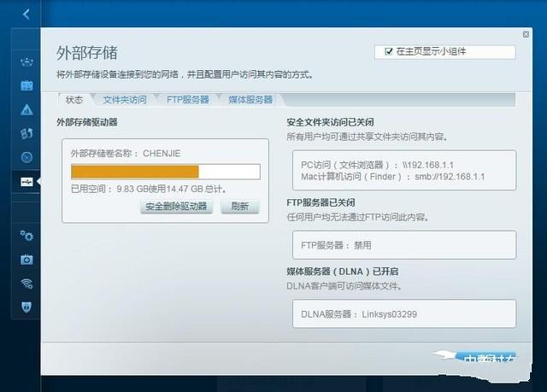The image size is (547, 392).
Task: Open the Network Map sidebar icon
Action: pos(26,62)
